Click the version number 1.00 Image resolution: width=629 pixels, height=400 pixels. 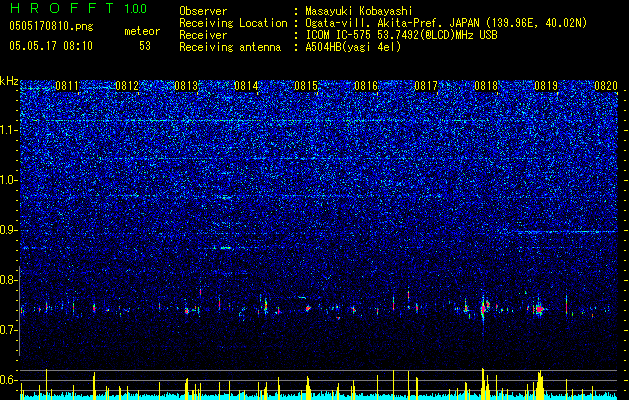tap(135, 9)
